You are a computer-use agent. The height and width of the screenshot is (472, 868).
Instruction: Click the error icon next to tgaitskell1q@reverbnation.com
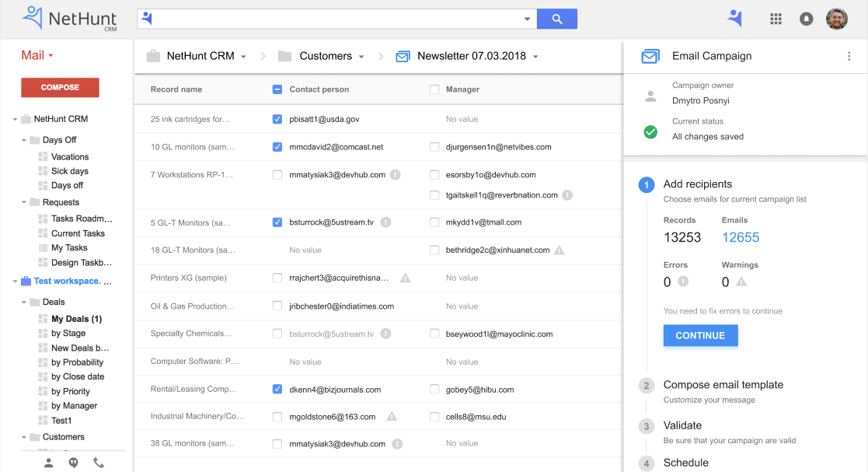click(x=567, y=195)
